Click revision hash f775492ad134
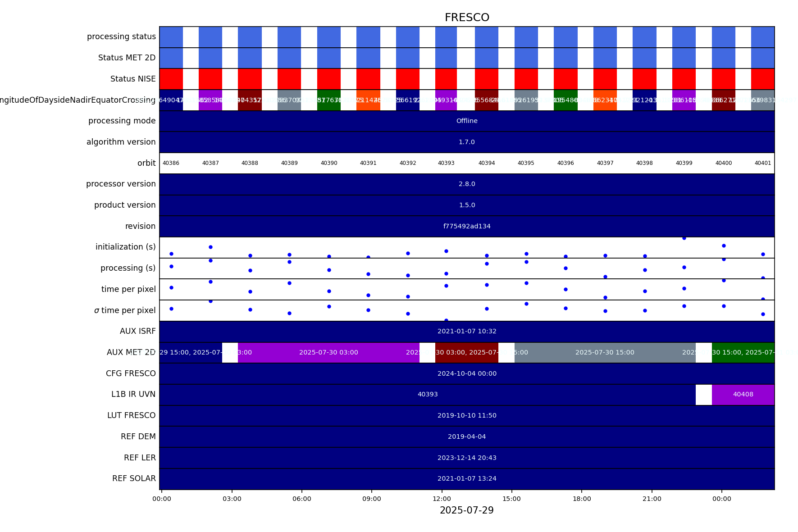Screen dimensions: 798x532 coord(467,226)
